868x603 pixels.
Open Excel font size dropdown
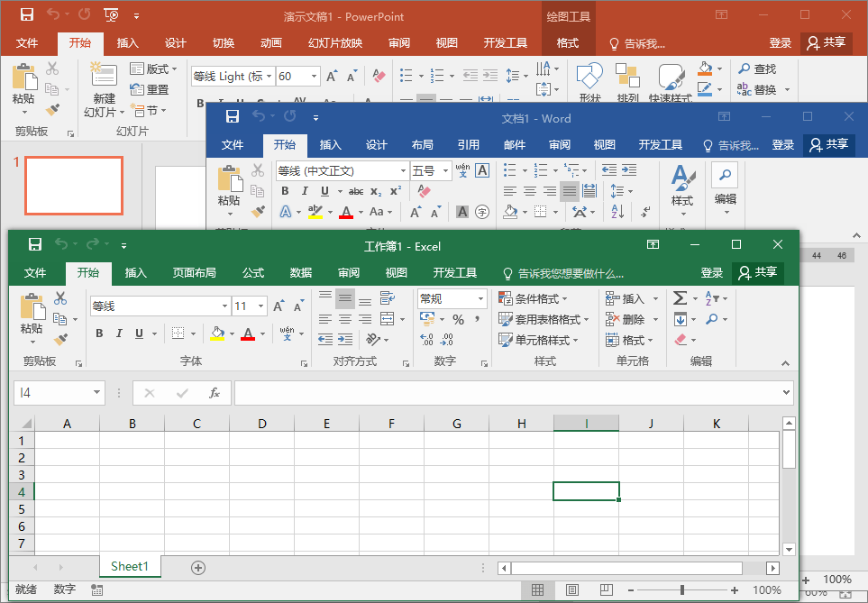260,306
